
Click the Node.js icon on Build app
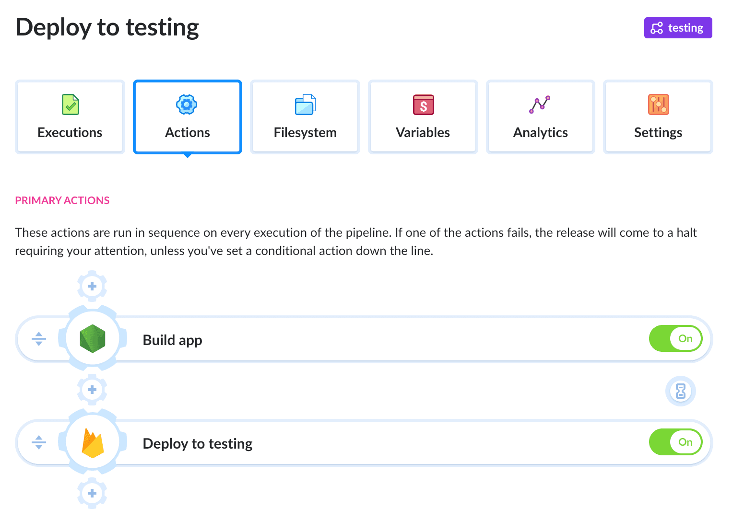tap(92, 339)
